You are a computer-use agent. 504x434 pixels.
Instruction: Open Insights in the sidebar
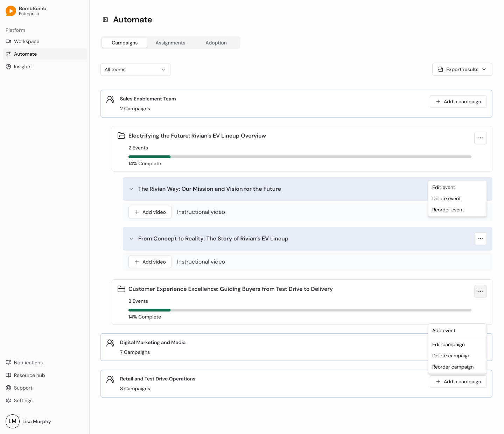pyautogui.click(x=22, y=66)
